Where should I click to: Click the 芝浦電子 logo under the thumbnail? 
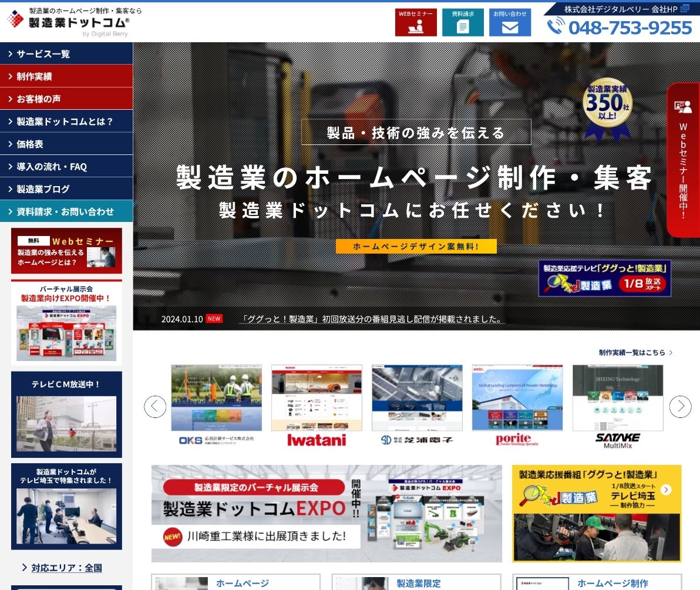(417, 440)
